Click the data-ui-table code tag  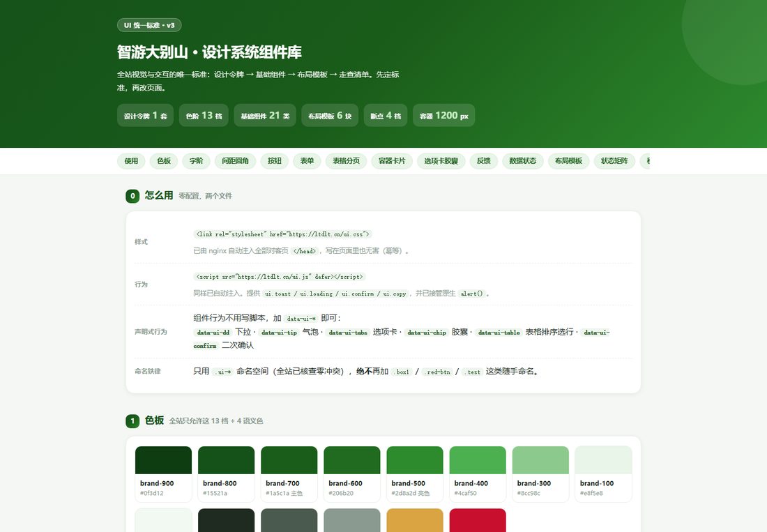[499, 333]
